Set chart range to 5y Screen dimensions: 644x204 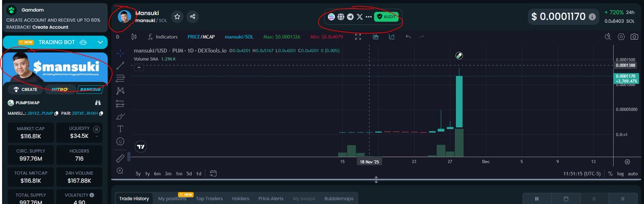[138, 173]
